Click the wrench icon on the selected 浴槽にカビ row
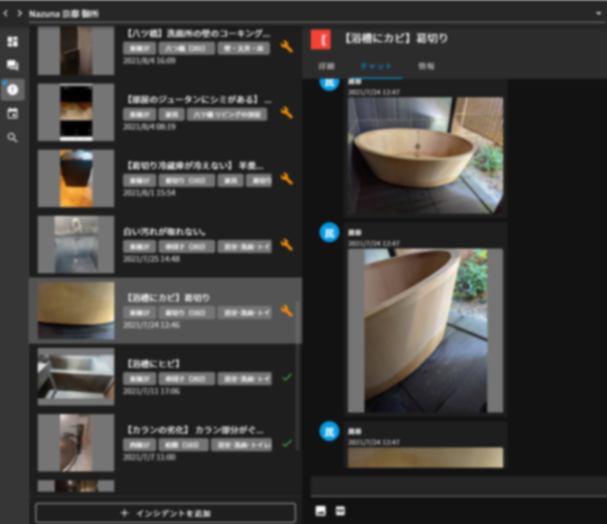 click(x=286, y=311)
